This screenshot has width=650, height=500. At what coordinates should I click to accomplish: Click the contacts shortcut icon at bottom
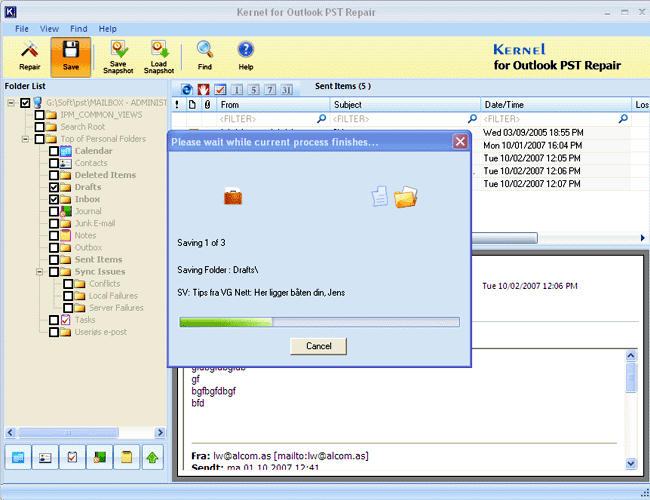pyautogui.click(x=45, y=457)
